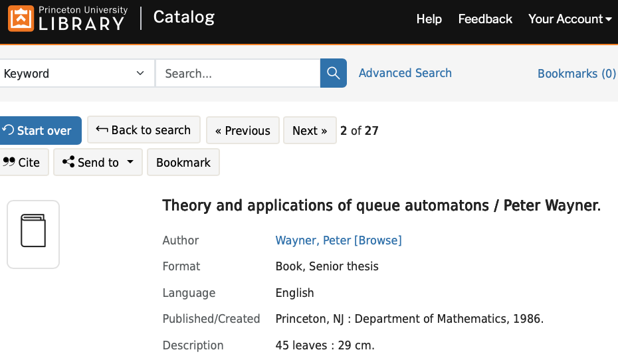Click the '45 leaves : 29 cm.' description
Viewport: 618px width, 364px height.
tap(325, 345)
